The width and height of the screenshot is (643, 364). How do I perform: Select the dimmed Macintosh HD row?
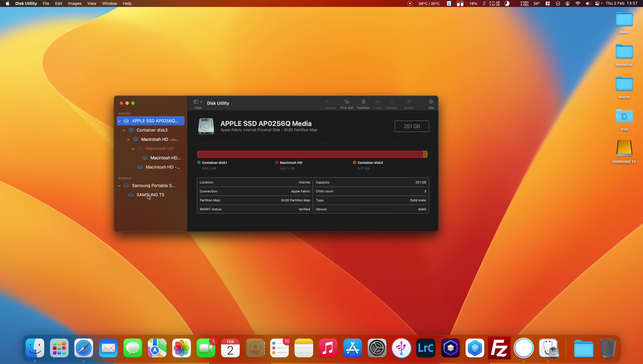click(x=151, y=149)
